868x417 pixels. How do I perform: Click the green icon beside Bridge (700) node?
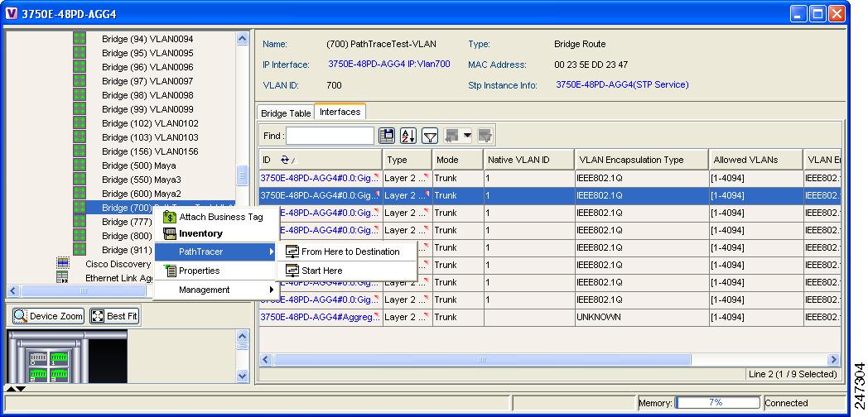click(x=80, y=208)
